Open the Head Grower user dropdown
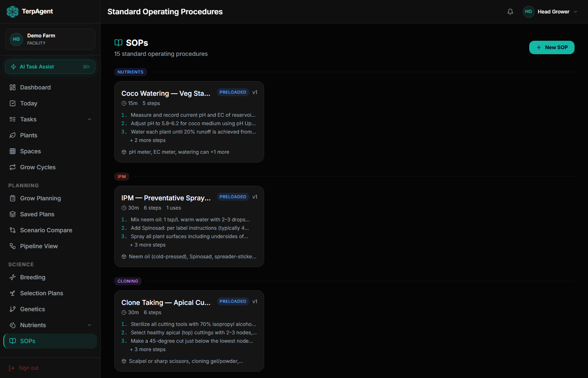This screenshot has width=588, height=378. click(550, 12)
